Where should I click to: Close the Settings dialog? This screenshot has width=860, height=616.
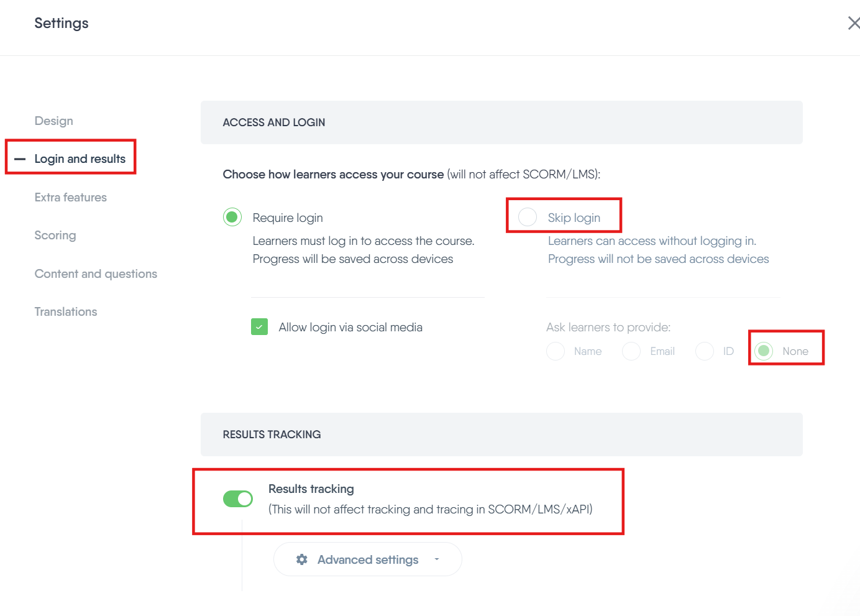[854, 23]
